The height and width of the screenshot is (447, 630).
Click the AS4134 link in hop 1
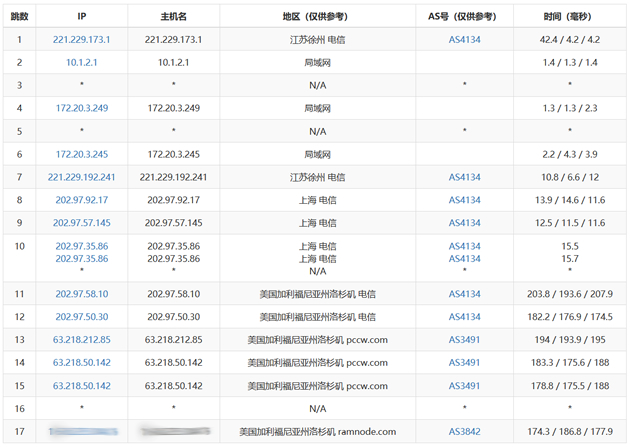coord(464,40)
